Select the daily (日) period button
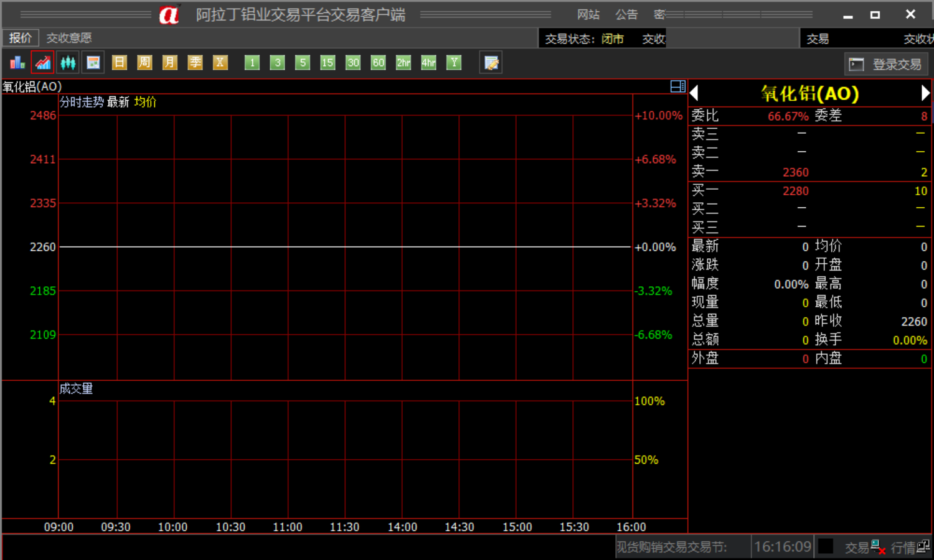934x560 pixels. tap(119, 62)
